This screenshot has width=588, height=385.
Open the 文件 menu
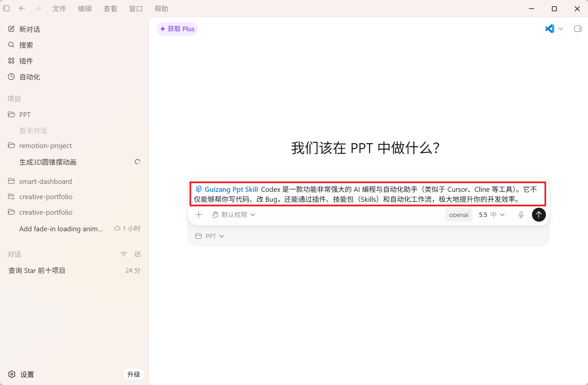pos(59,9)
